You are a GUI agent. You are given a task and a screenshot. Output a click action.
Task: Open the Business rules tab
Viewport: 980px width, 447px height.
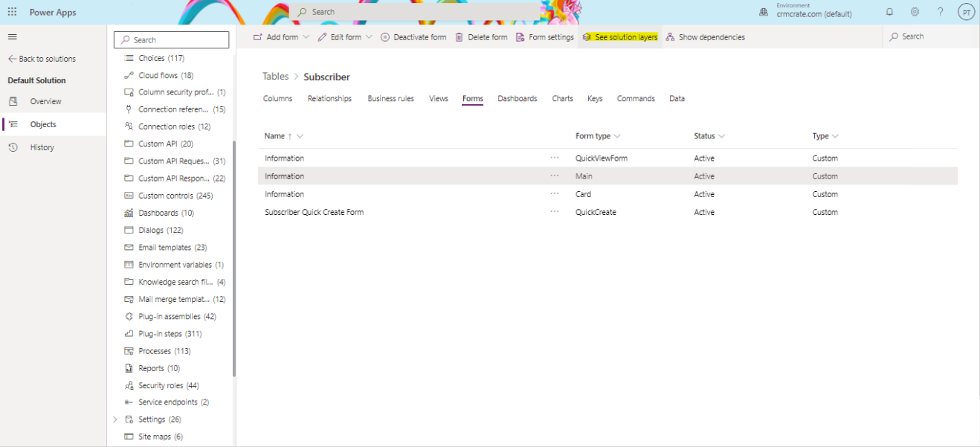click(390, 98)
